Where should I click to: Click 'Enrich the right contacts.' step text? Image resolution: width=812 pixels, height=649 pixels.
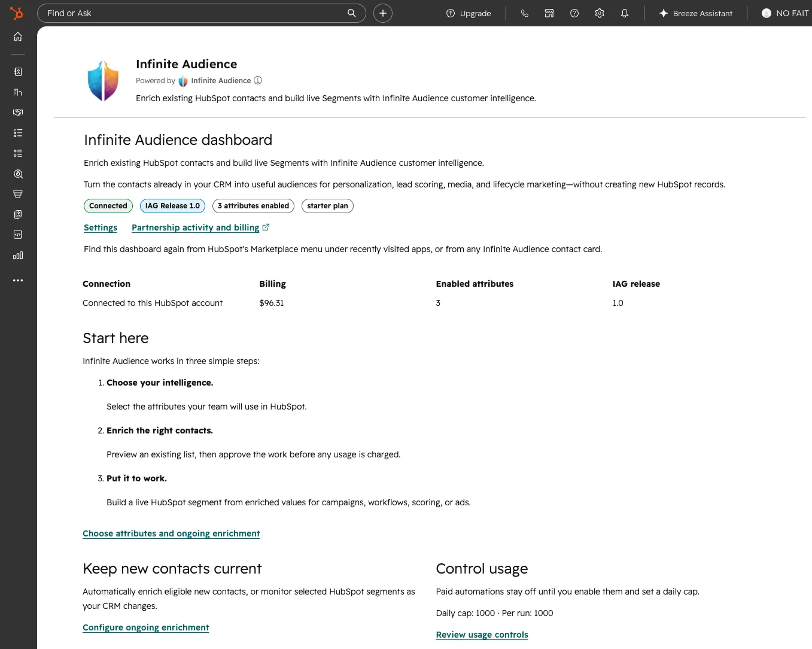pyautogui.click(x=160, y=430)
